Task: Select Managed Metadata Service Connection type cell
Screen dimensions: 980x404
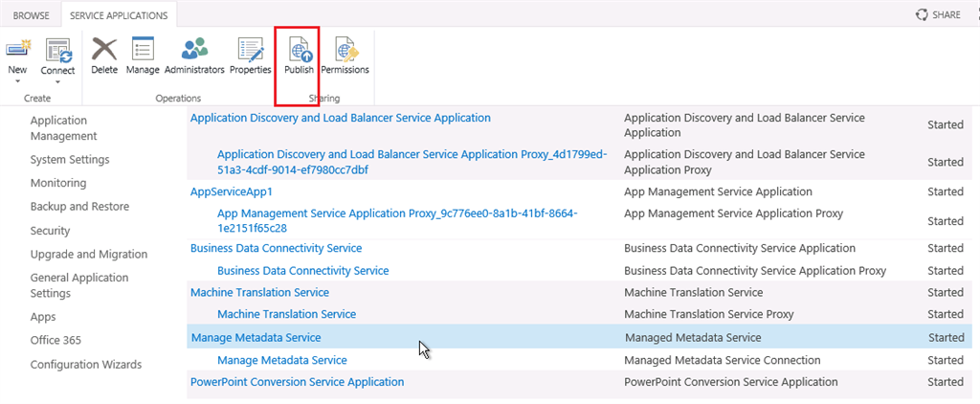Action: point(723,360)
